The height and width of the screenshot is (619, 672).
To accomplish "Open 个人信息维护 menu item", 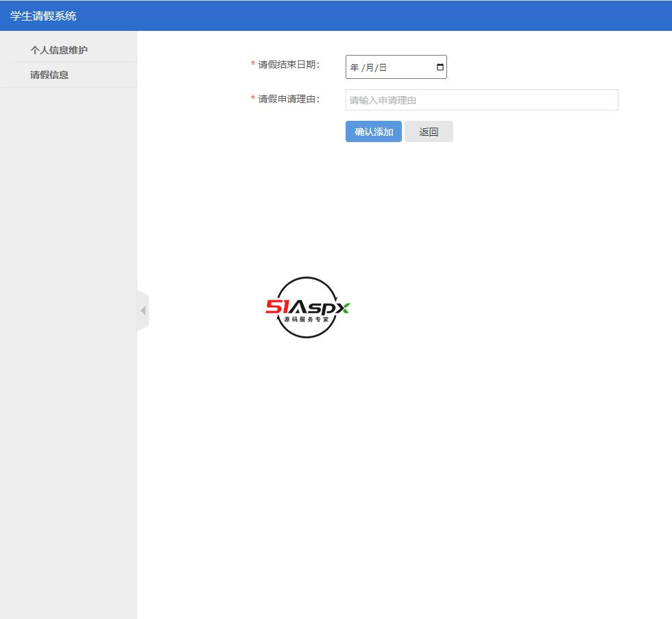I will (x=59, y=50).
